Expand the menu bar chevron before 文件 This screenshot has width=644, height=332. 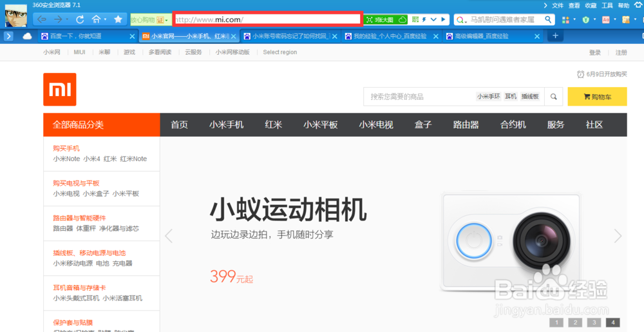(x=545, y=5)
